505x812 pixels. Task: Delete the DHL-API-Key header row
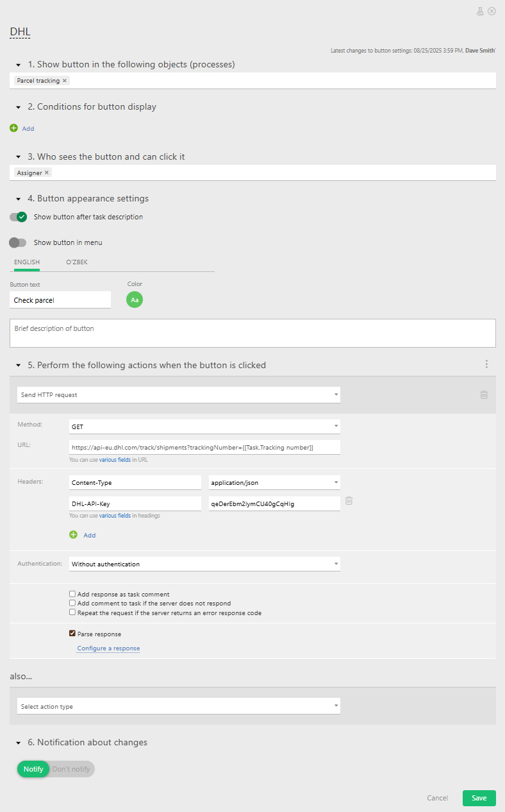coord(349,501)
